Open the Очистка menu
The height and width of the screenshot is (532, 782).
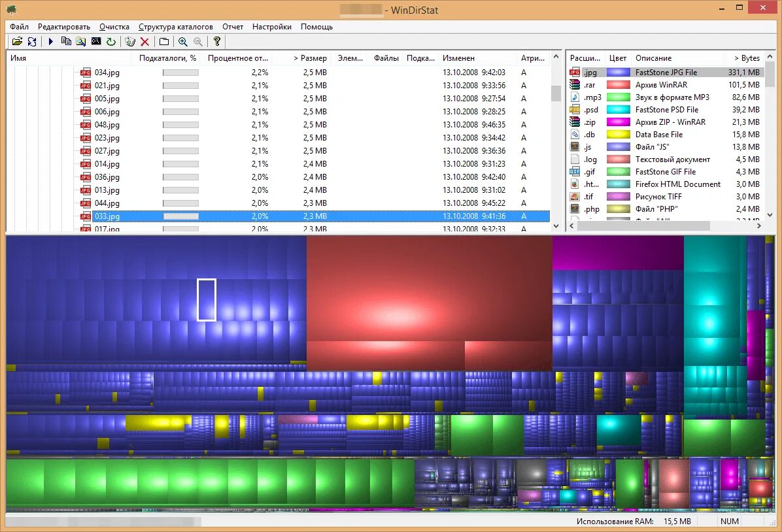(114, 26)
